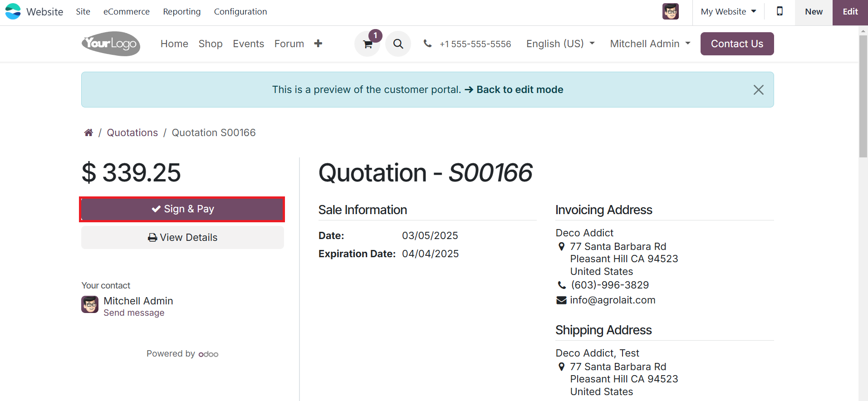
Task: Click the Send message link
Action: [134, 313]
